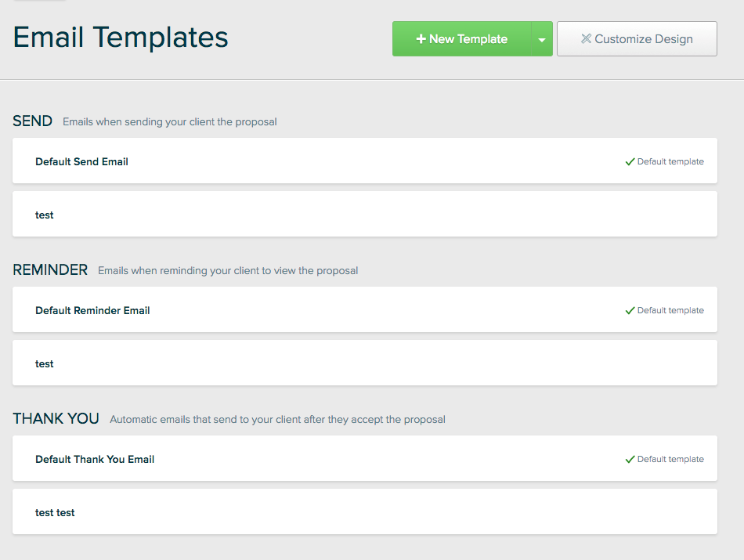Image resolution: width=744 pixels, height=560 pixels.
Task: Click the plus icon on New Template
Action: coord(421,39)
